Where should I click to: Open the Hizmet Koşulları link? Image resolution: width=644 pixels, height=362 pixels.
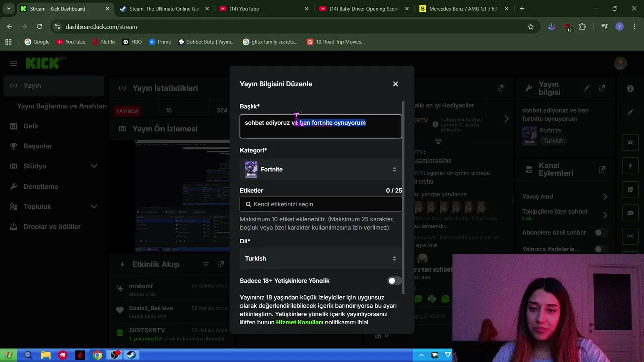click(x=299, y=322)
